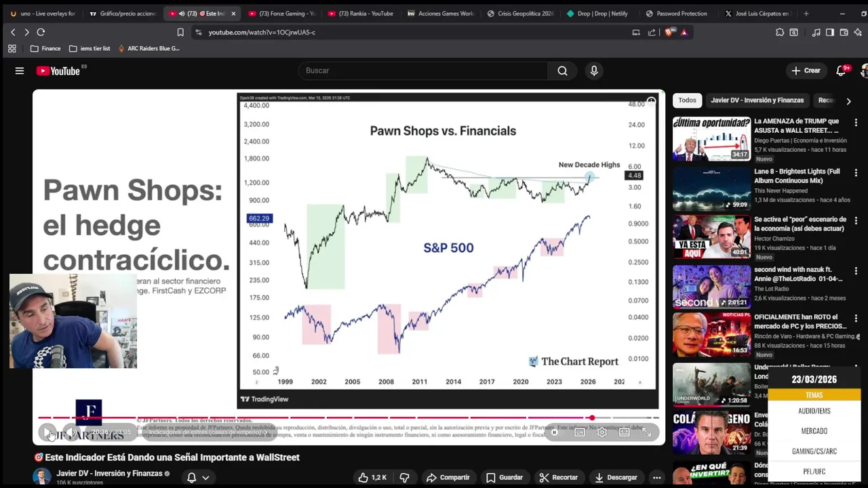Go back with the browser arrow
868x488 pixels.
pos(13,32)
